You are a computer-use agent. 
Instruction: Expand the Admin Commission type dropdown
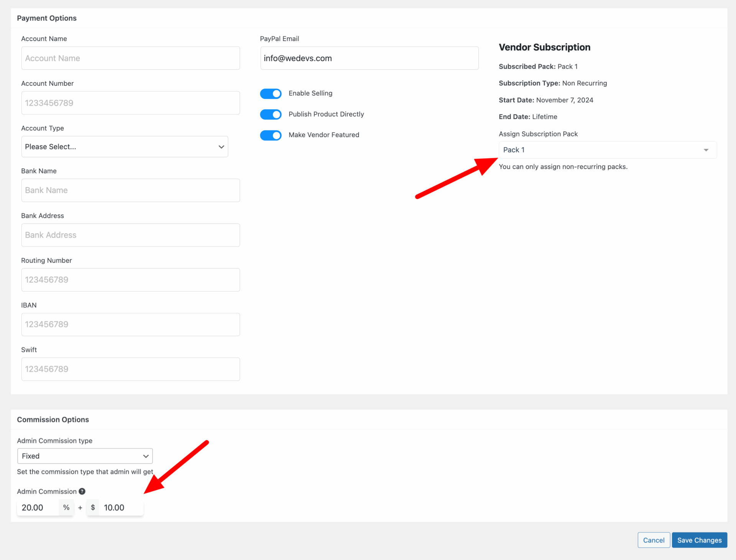coord(85,456)
